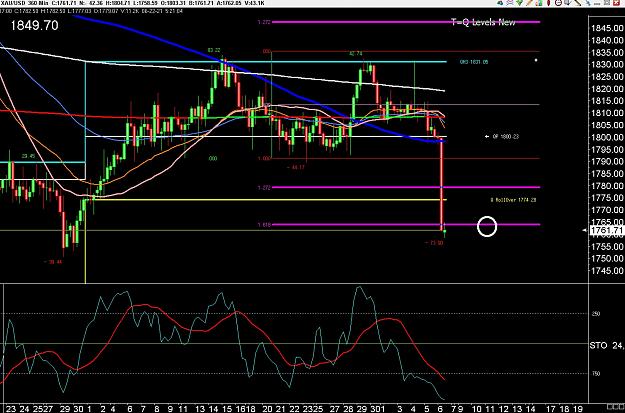Viewport: 625px width, 413px height.
Task: Select the pencil drawing tool icon
Action: coord(529,3)
